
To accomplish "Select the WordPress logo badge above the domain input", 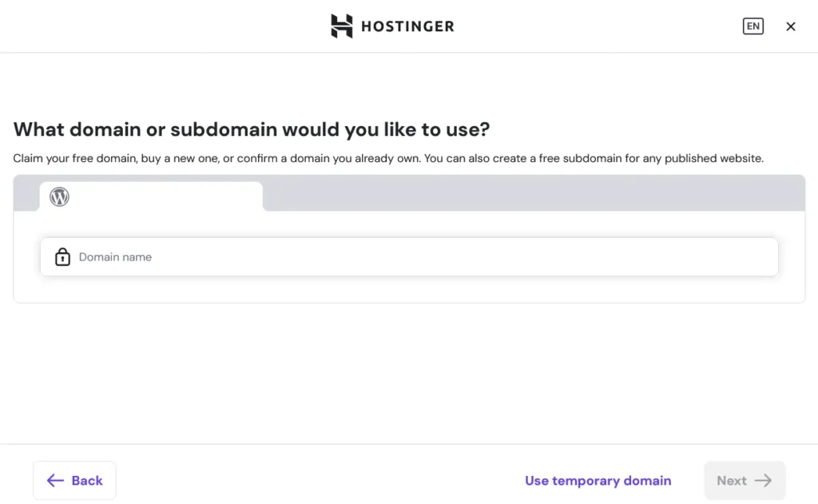I will point(59,196).
